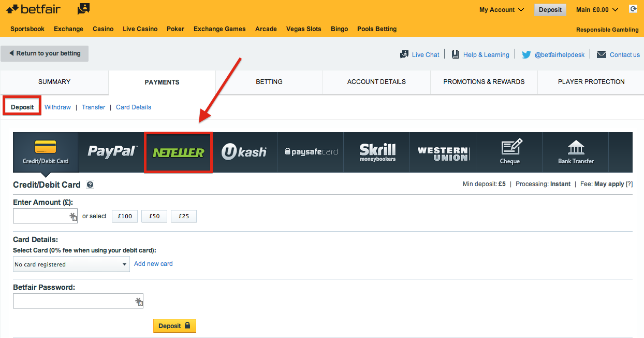Click the Contact us envelope icon

click(602, 54)
